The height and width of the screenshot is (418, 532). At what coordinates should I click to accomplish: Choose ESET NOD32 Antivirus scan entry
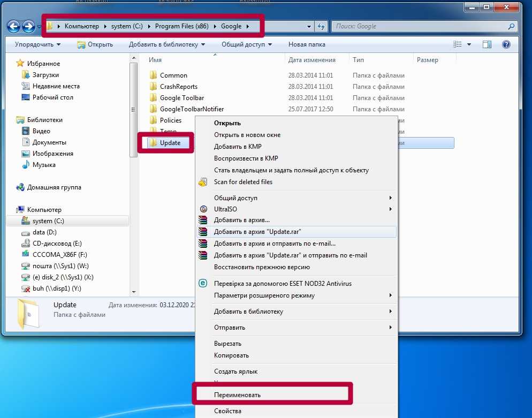[283, 283]
